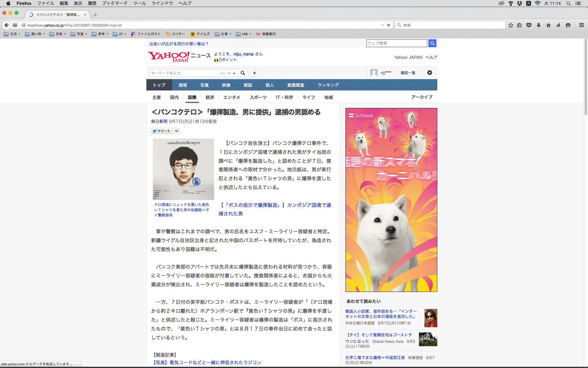Click the blue web search magnifier button
588x368 pixels.
(x=432, y=43)
